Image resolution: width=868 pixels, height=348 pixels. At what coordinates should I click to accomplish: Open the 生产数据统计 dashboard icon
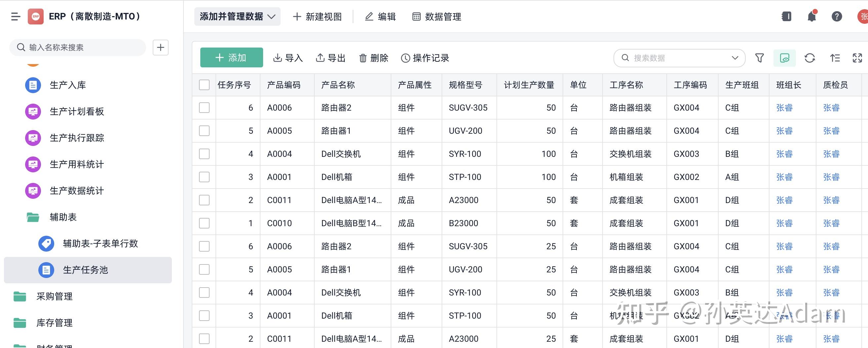[x=33, y=191]
